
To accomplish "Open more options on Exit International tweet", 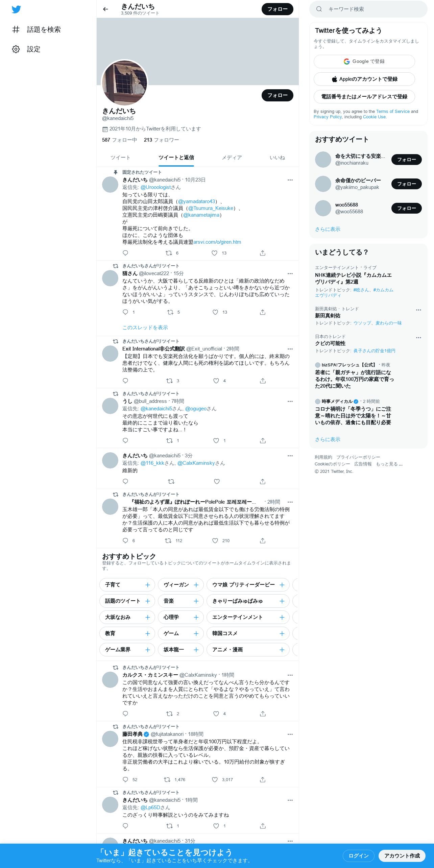I will [x=290, y=349].
